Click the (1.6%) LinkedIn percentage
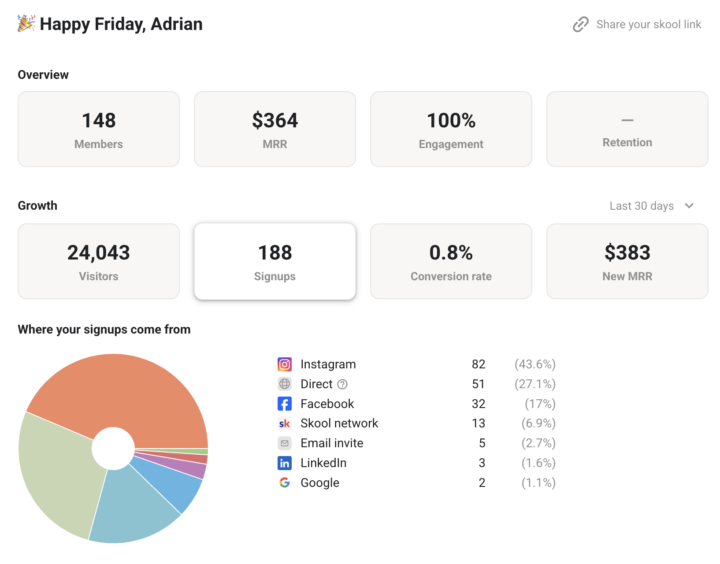The width and height of the screenshot is (720, 564). (538, 463)
